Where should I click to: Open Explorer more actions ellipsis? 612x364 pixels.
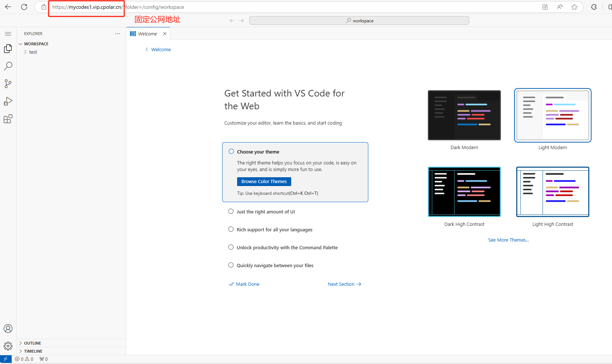(x=118, y=34)
